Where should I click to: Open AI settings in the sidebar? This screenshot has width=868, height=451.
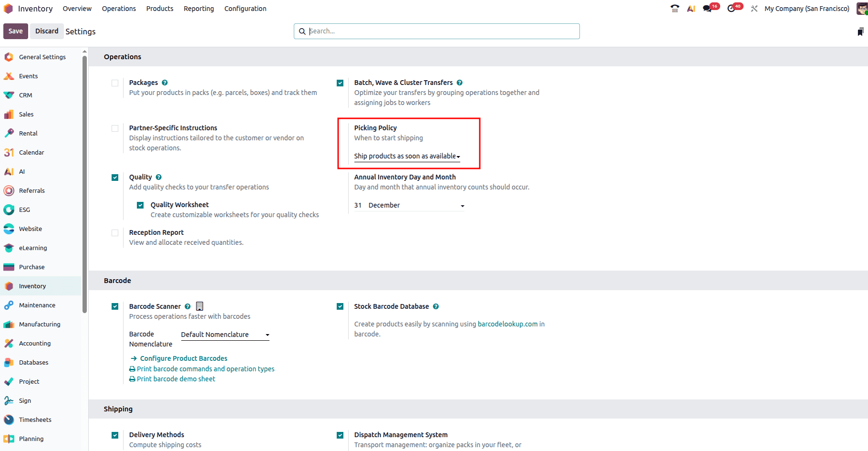[41, 171]
